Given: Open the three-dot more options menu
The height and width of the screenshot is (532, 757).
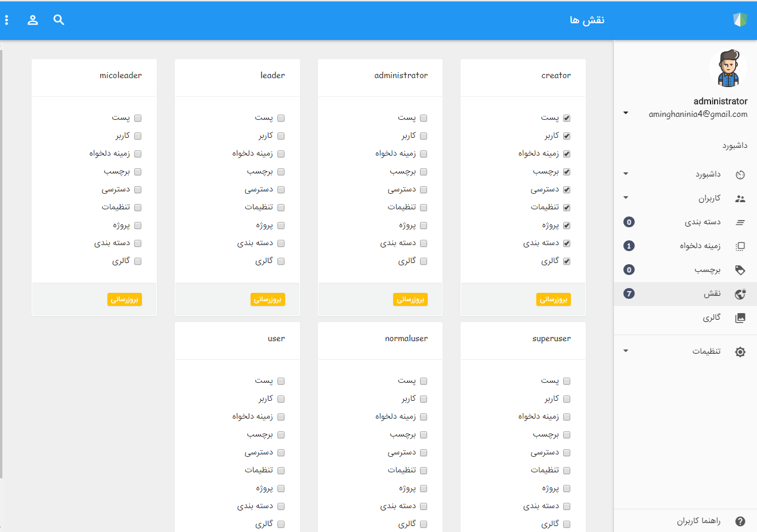Looking at the screenshot, I should pyautogui.click(x=7, y=20).
